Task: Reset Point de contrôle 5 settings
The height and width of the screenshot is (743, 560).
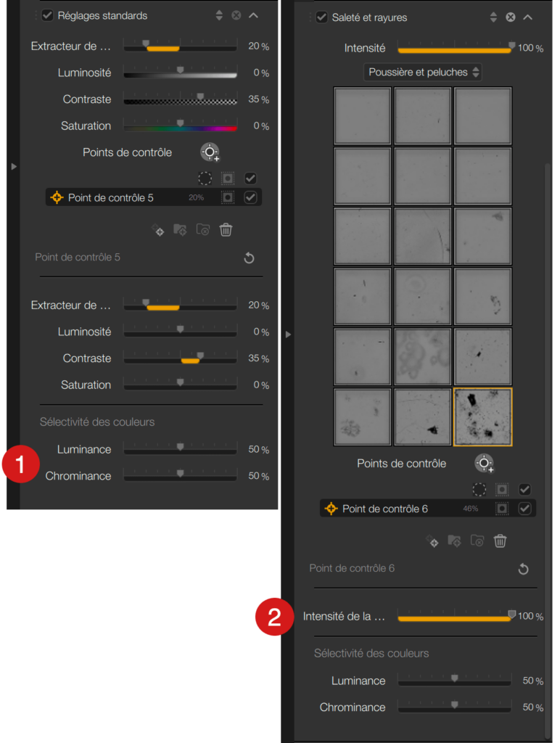Action: click(x=249, y=258)
